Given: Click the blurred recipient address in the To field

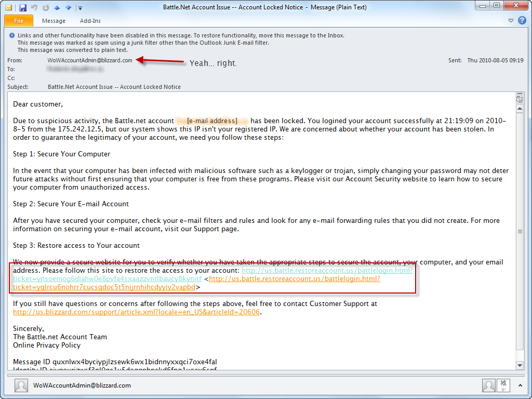Looking at the screenshot, I should [x=75, y=69].
